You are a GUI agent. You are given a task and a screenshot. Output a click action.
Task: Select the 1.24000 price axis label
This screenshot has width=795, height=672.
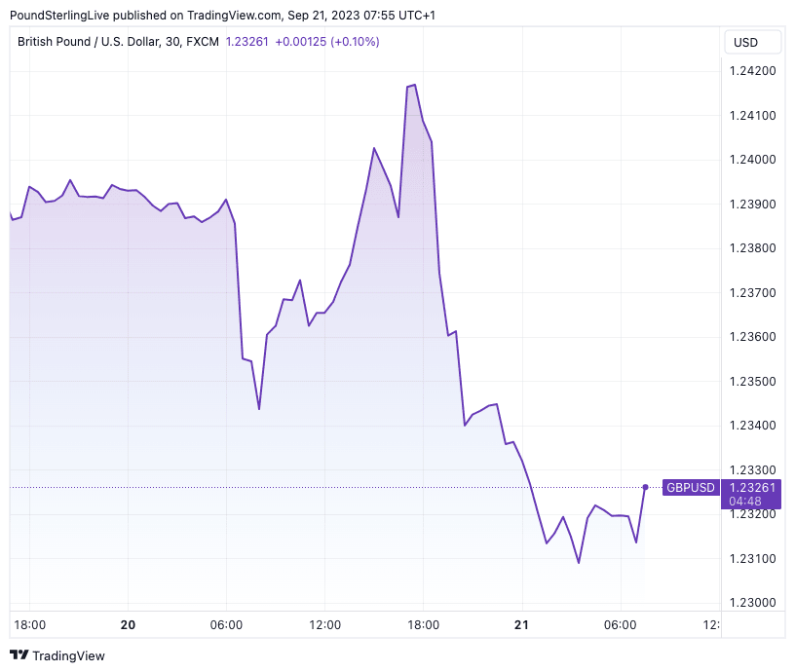point(752,160)
